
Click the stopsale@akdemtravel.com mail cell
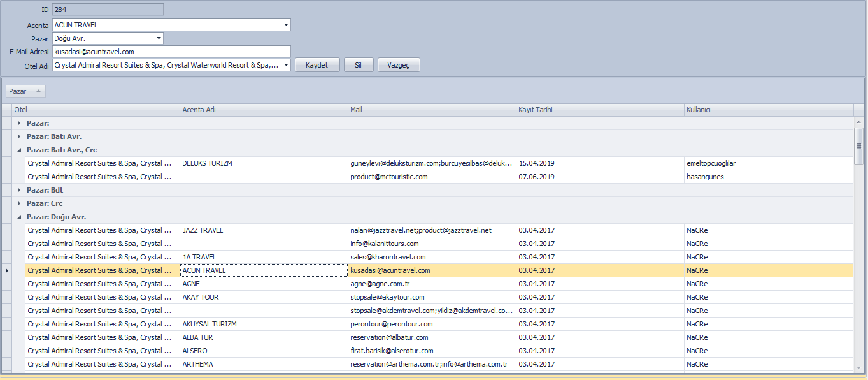432,311
